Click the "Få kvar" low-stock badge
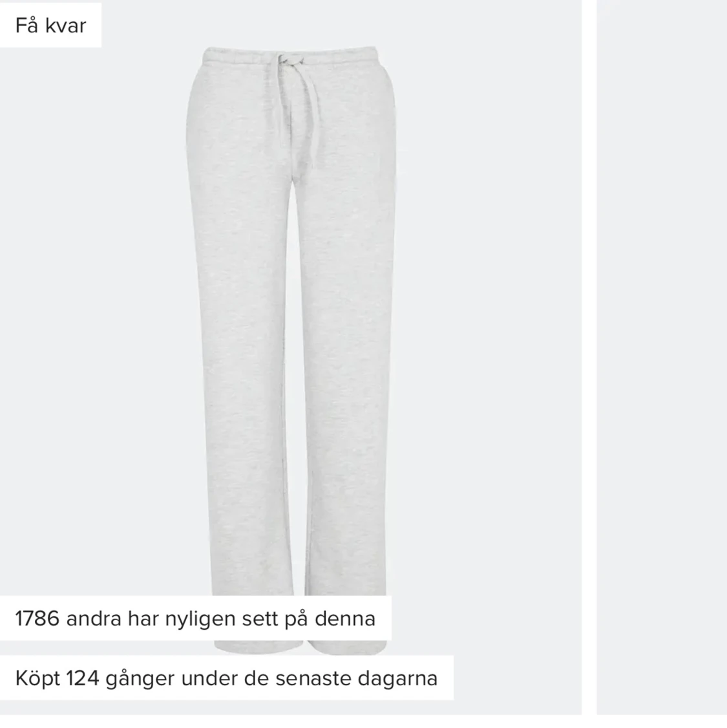 click(x=50, y=25)
